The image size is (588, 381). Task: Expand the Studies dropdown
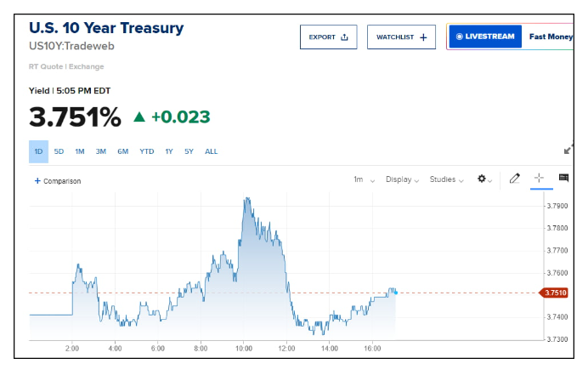tap(447, 179)
